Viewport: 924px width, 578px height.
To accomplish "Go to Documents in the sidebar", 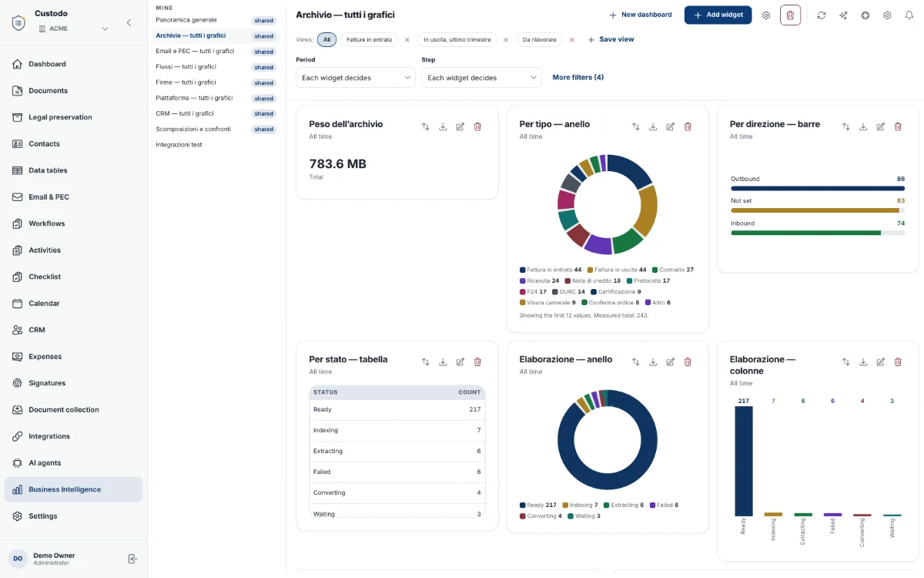I will pyautogui.click(x=73, y=91).
